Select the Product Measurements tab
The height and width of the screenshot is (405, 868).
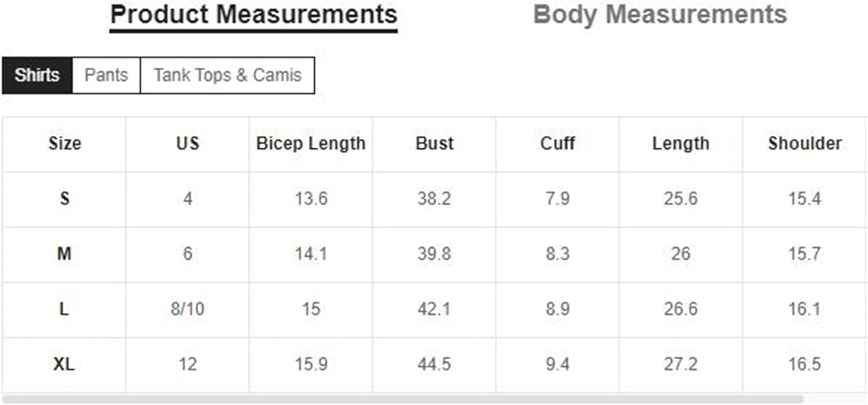(253, 14)
